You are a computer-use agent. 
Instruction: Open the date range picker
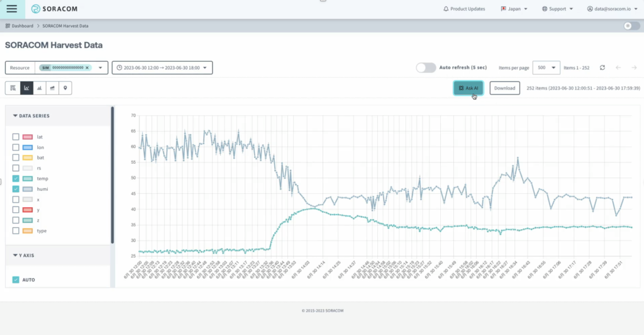162,68
